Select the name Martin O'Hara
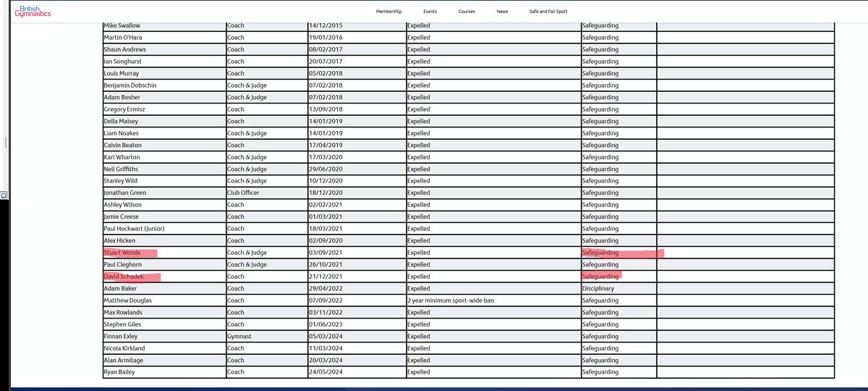This screenshot has width=868, height=391. (124, 38)
